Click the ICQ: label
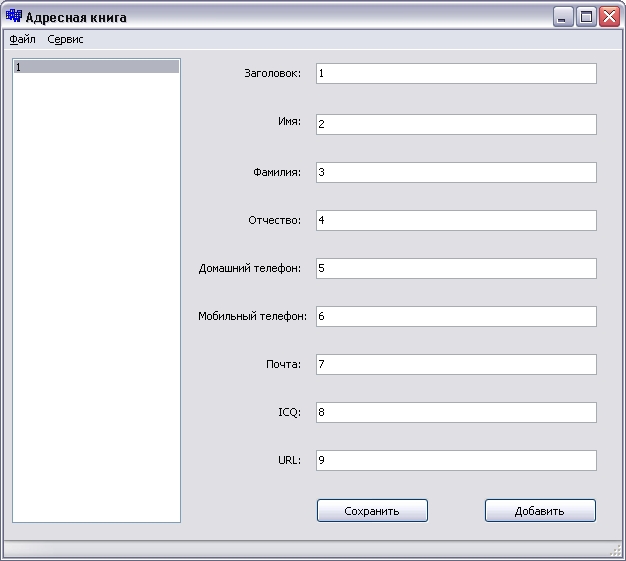 (x=289, y=412)
